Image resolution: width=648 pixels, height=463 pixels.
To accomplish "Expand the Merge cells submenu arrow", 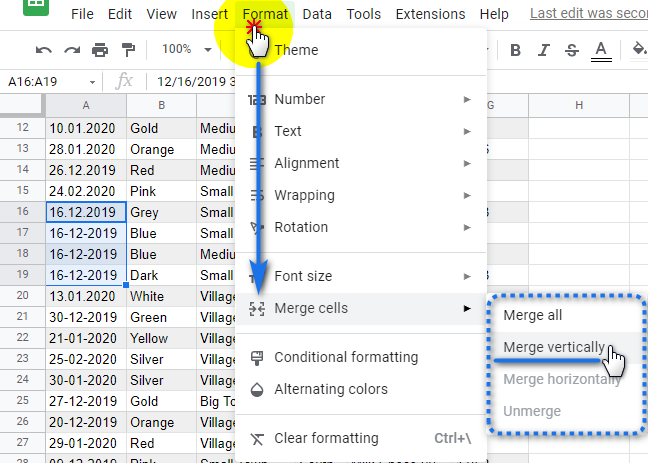I will click(x=467, y=308).
